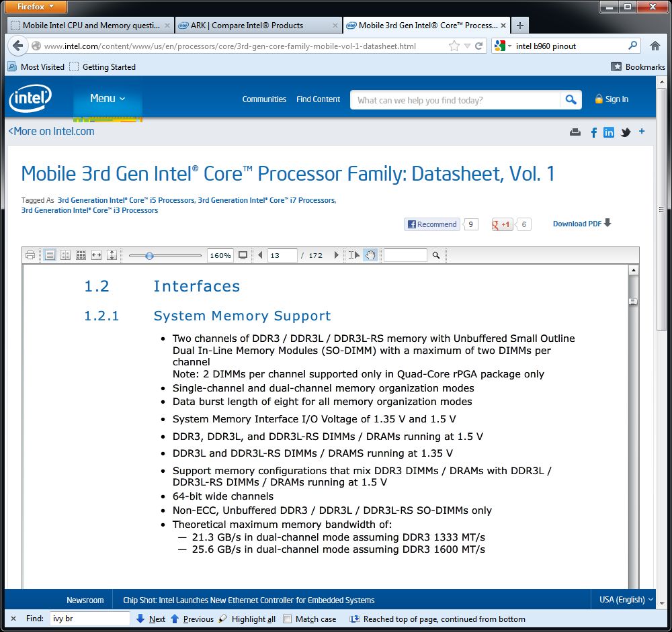Click the PDF viewer print icon
This screenshot has height=632, width=672.
30,255
